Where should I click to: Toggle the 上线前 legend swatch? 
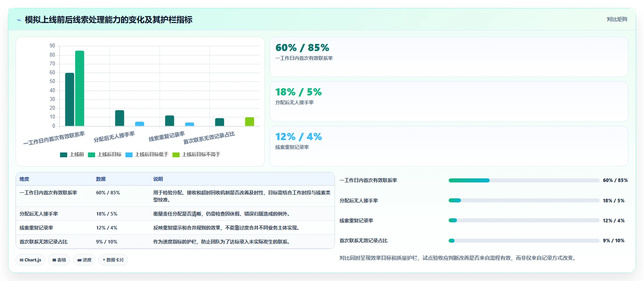point(63,155)
